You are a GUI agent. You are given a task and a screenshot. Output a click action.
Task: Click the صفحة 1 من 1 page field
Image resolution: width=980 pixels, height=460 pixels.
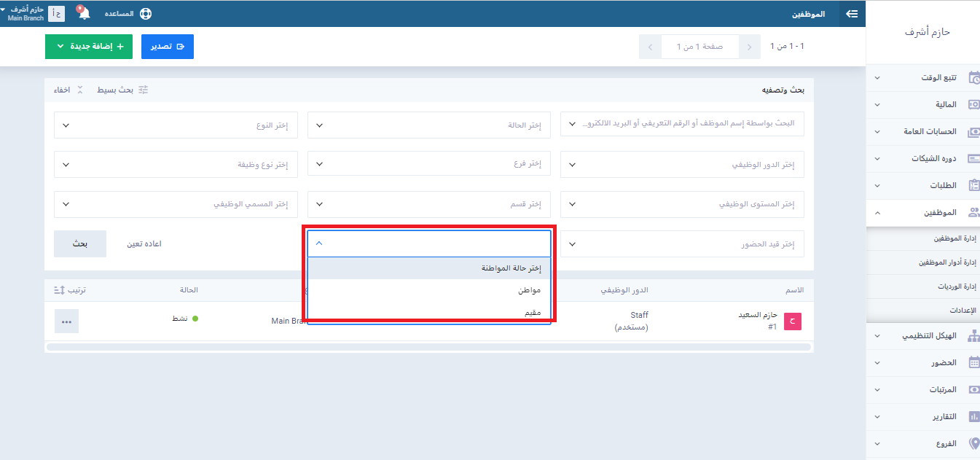coord(699,47)
